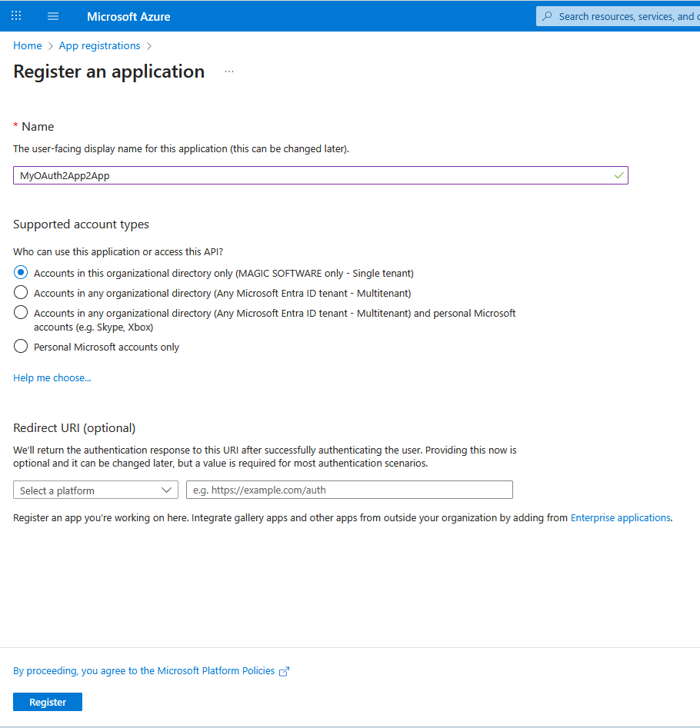Click the search magnifier icon
The width and height of the screenshot is (700, 728).
pyautogui.click(x=548, y=16)
